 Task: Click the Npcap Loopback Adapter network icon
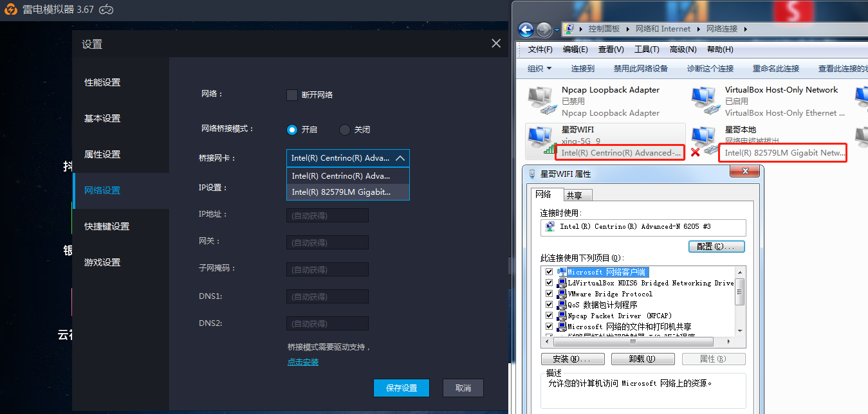pyautogui.click(x=540, y=101)
